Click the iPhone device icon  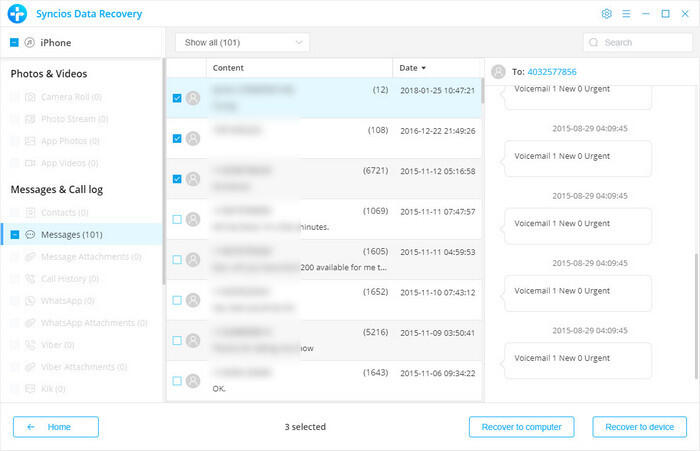(30, 43)
